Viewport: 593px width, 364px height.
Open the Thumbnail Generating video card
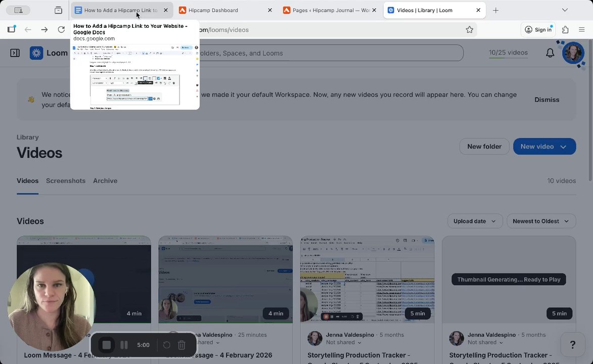(x=509, y=280)
